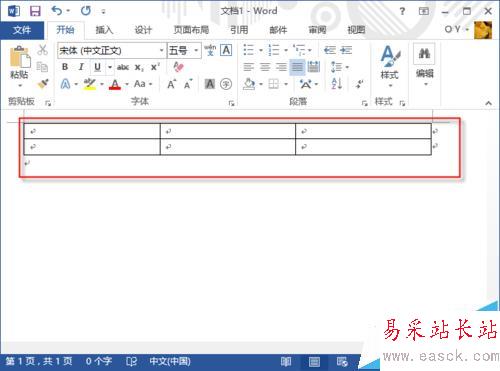Toggle Bold formatting
This screenshot has width=500, height=371.
tap(65, 67)
